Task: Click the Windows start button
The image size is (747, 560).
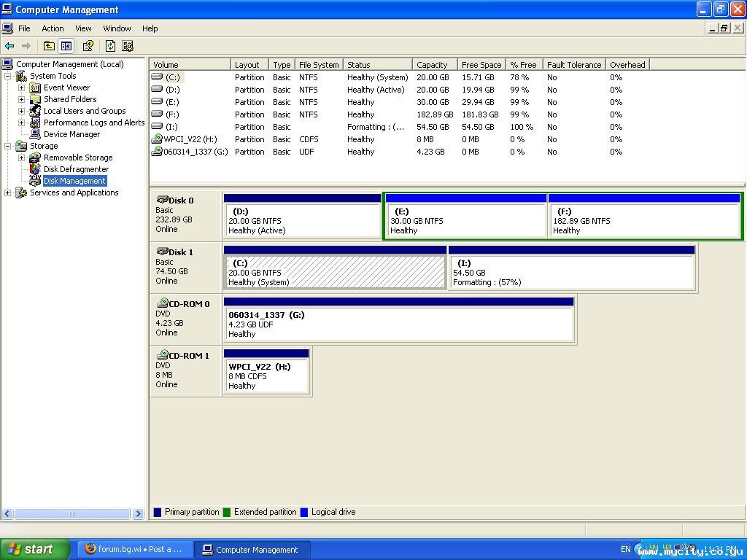Action: tap(34, 549)
